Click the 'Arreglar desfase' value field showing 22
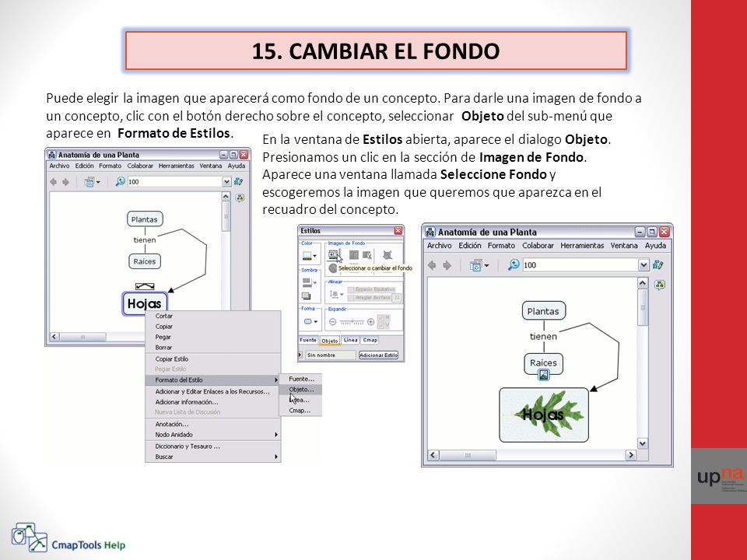Image resolution: width=747 pixels, height=560 pixels. point(396,298)
